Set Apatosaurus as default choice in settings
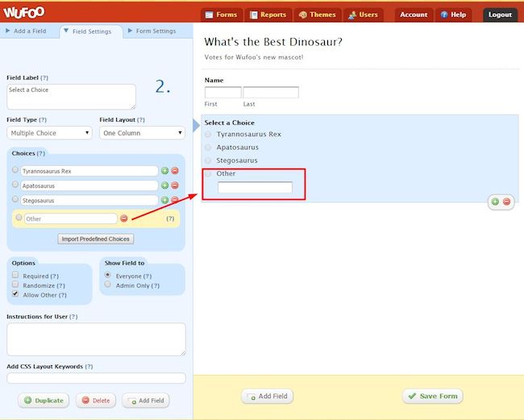 (15, 185)
